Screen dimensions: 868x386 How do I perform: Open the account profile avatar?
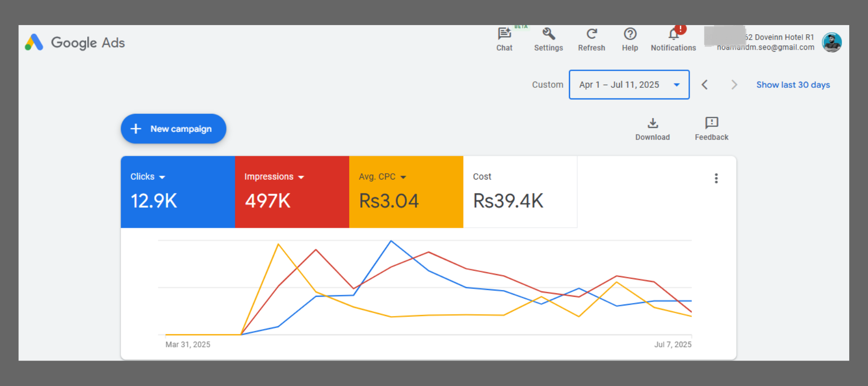(x=832, y=42)
